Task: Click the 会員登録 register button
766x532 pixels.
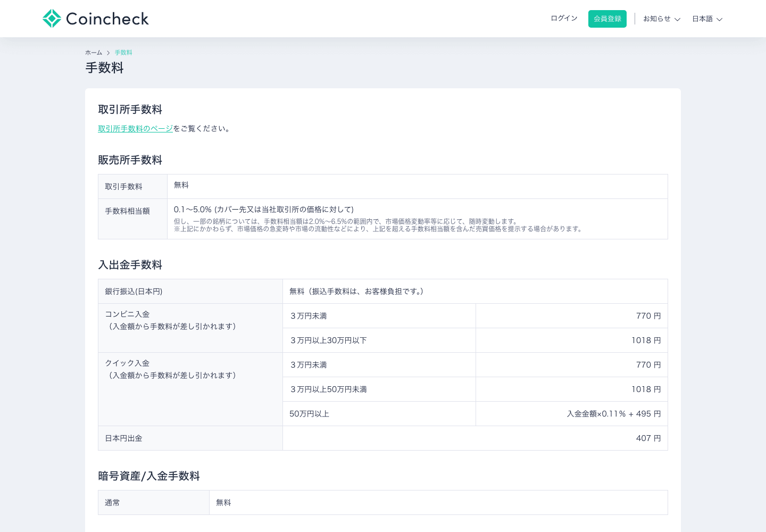Action: [x=607, y=19]
